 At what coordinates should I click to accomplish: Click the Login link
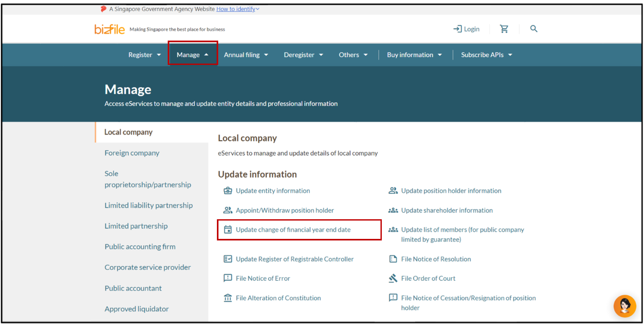tap(466, 29)
